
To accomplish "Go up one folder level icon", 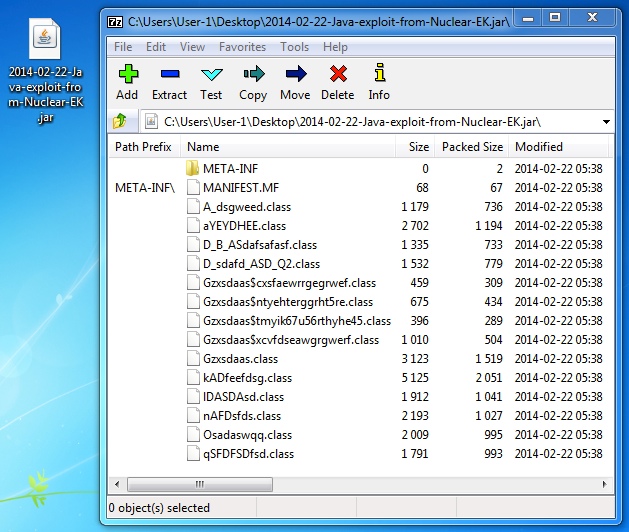I will 122,122.
